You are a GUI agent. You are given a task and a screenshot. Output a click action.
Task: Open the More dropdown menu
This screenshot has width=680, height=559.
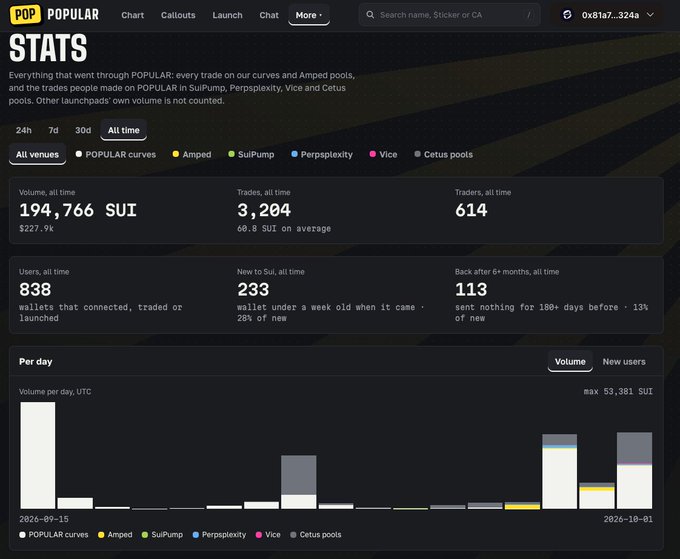309,15
